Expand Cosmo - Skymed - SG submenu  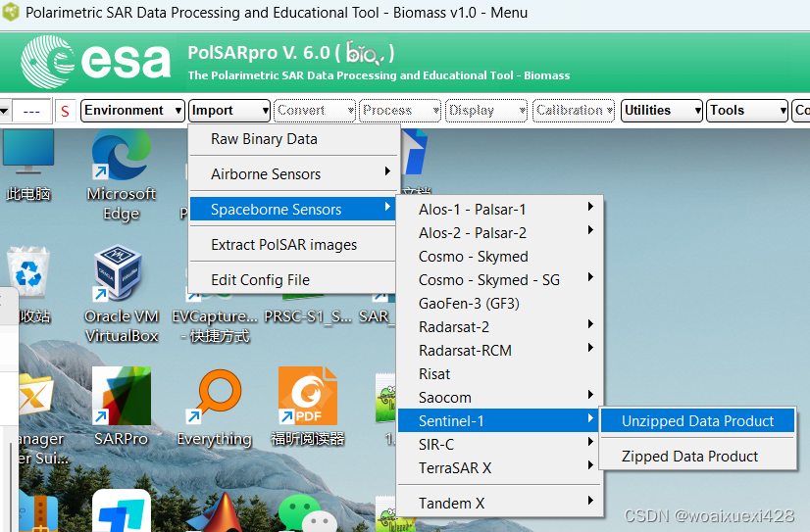(499, 279)
